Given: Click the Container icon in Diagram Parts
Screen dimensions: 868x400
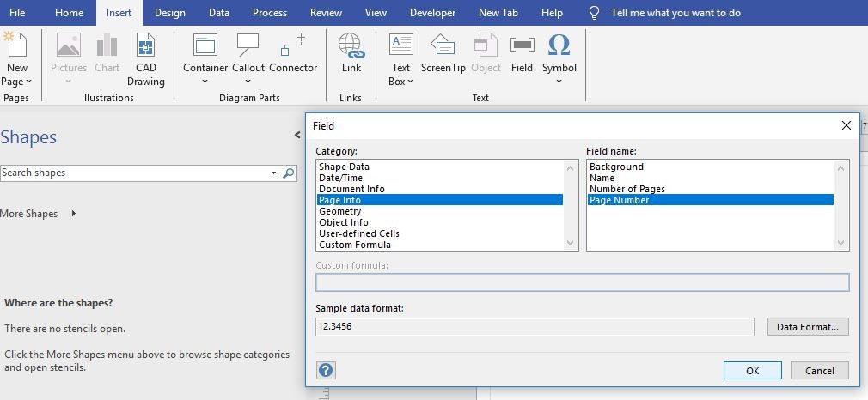Looking at the screenshot, I should (x=205, y=45).
